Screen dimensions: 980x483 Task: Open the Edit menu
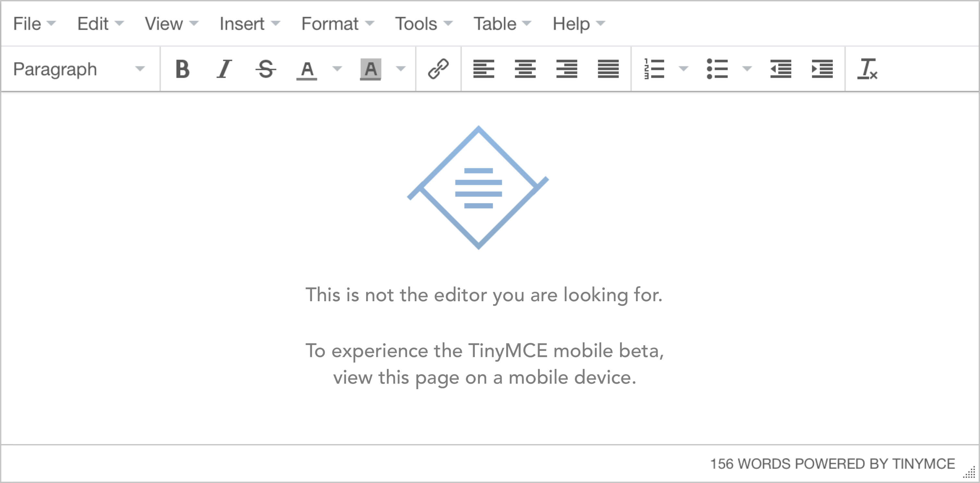tap(101, 24)
